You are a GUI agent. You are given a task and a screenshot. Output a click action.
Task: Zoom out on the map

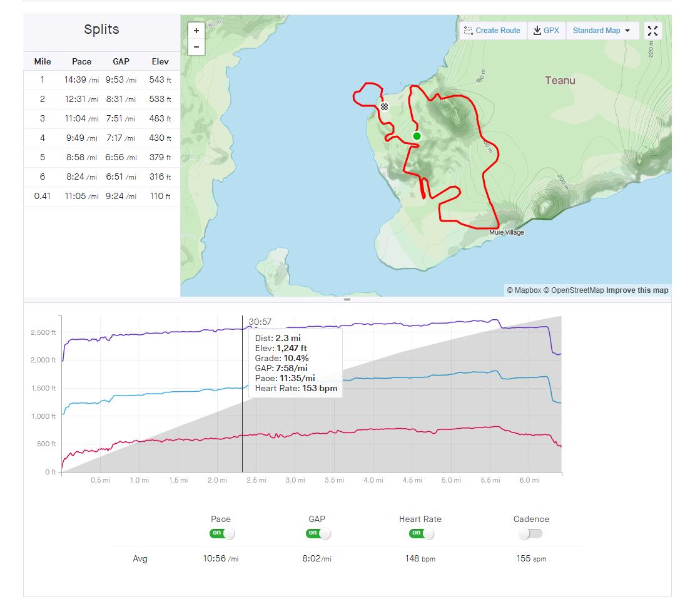click(x=196, y=47)
